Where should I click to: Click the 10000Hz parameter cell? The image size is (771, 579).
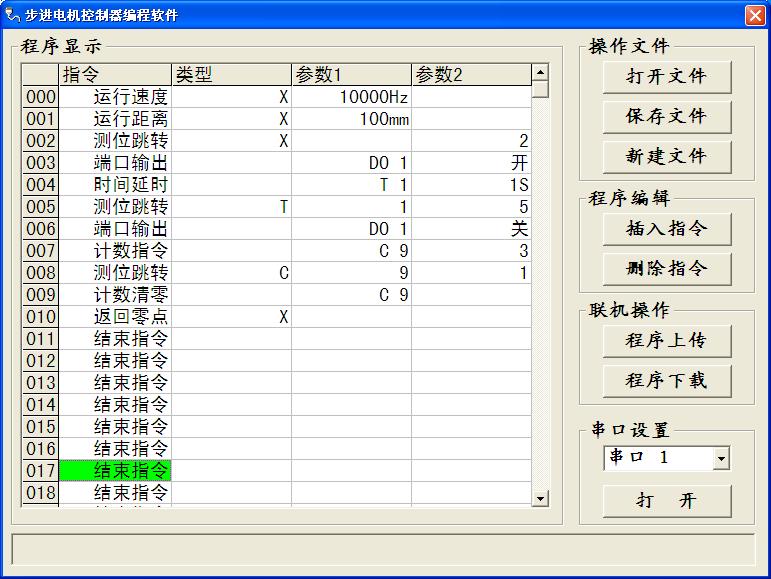(x=351, y=97)
